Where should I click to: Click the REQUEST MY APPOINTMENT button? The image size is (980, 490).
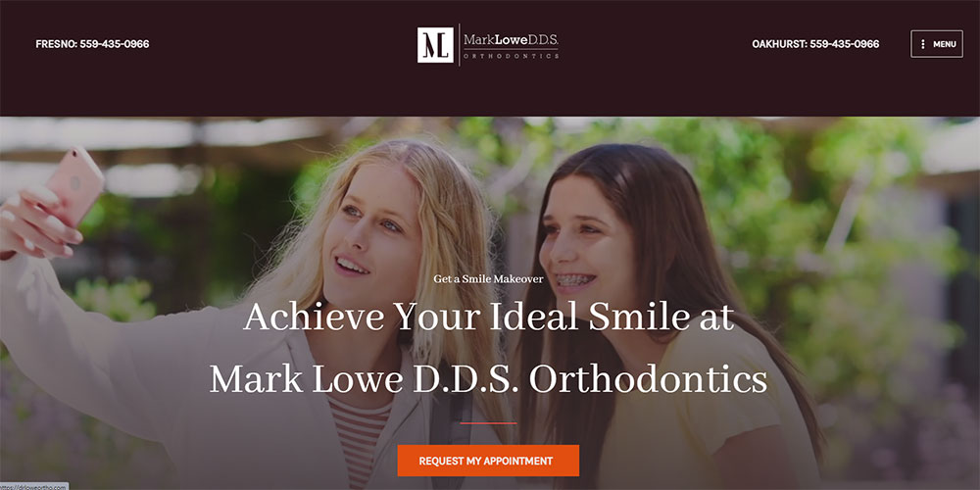pyautogui.click(x=488, y=461)
